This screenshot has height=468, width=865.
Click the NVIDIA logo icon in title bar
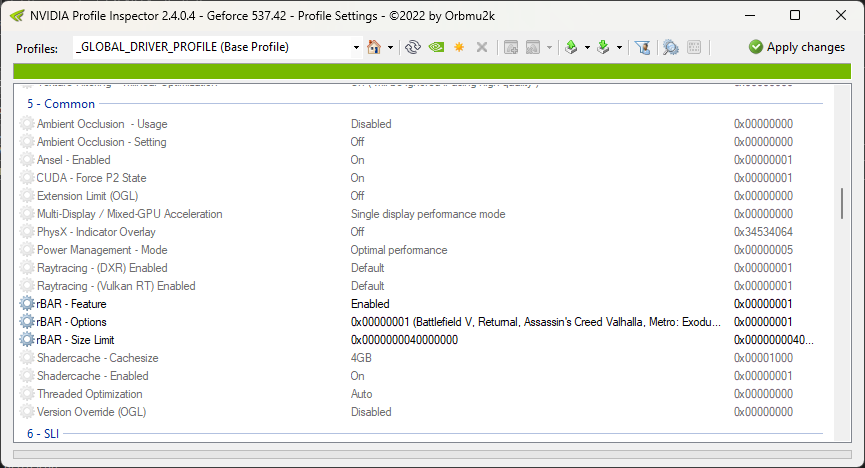[17, 15]
